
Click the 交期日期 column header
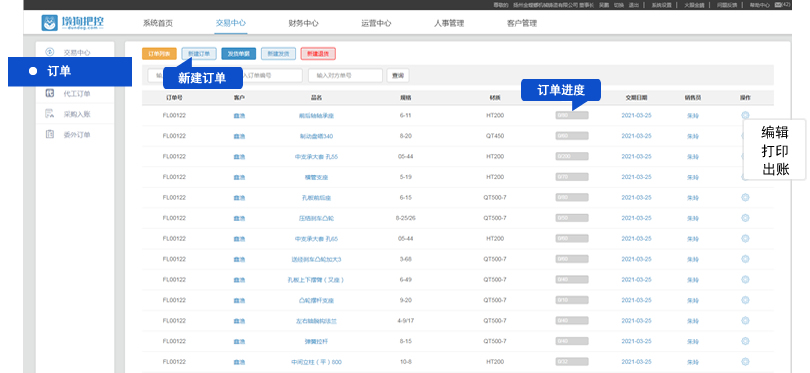coord(636,97)
